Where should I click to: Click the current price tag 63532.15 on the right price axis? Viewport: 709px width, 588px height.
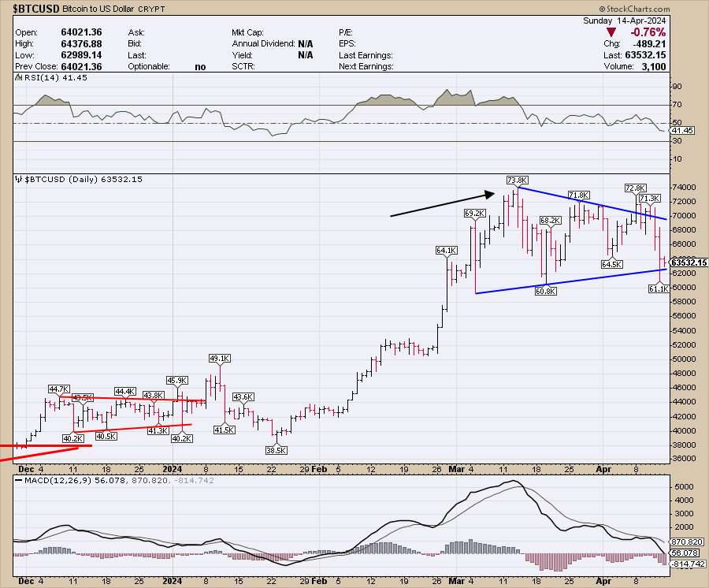pos(689,262)
